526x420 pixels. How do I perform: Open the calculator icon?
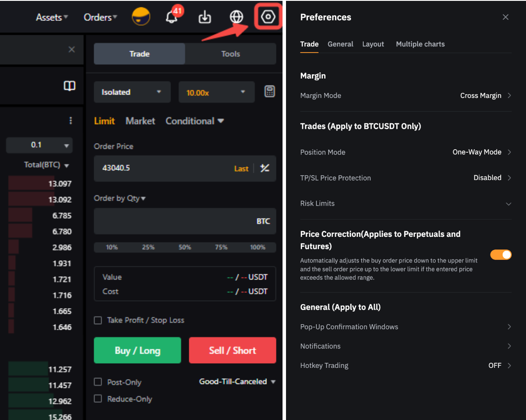coord(270,92)
